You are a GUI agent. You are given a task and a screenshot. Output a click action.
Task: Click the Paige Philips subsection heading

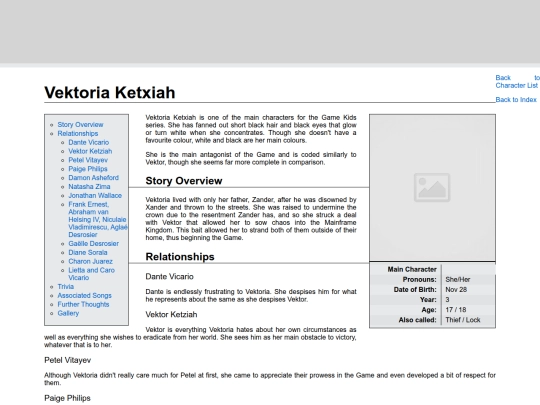[x=67, y=398]
